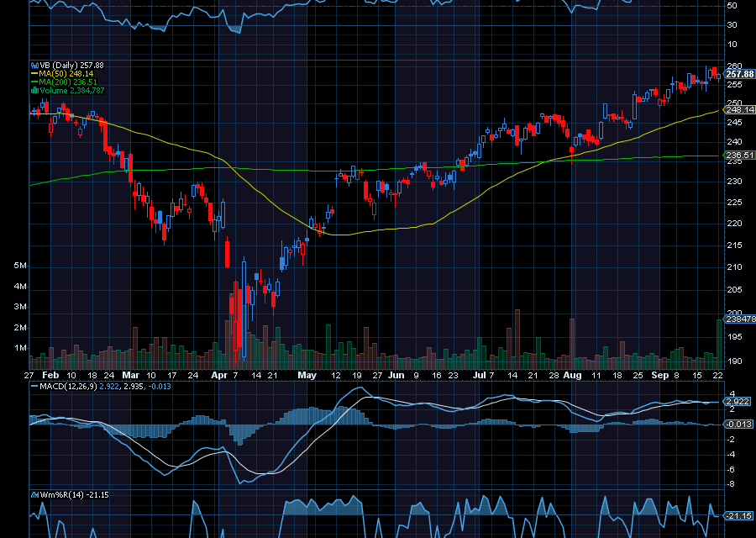Click the 225 price axis label
The width and height of the screenshot is (756, 538).
tap(734, 203)
